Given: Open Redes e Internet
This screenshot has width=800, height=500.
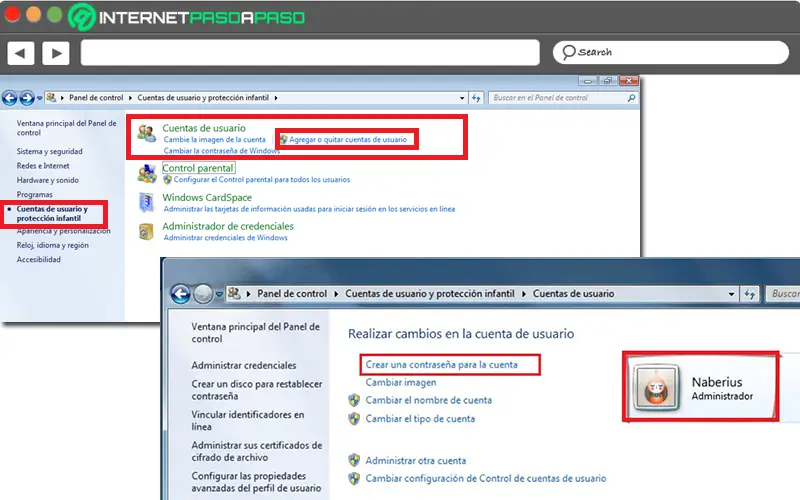Looking at the screenshot, I should coord(43,166).
